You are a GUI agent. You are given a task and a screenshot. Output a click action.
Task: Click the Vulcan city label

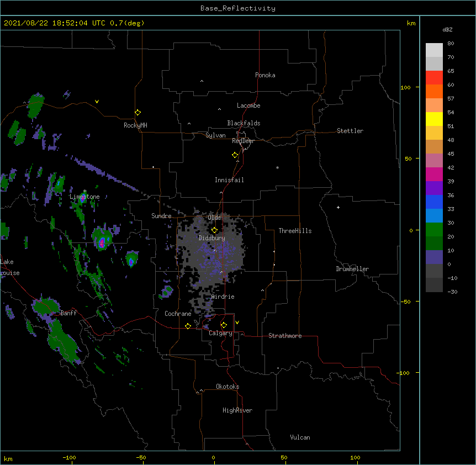click(x=300, y=437)
